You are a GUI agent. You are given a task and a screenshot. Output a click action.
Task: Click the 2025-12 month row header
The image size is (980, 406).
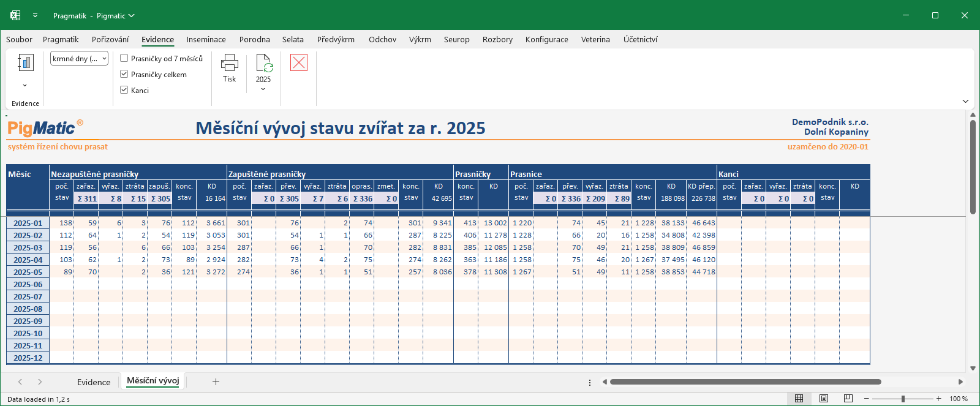[28, 358]
